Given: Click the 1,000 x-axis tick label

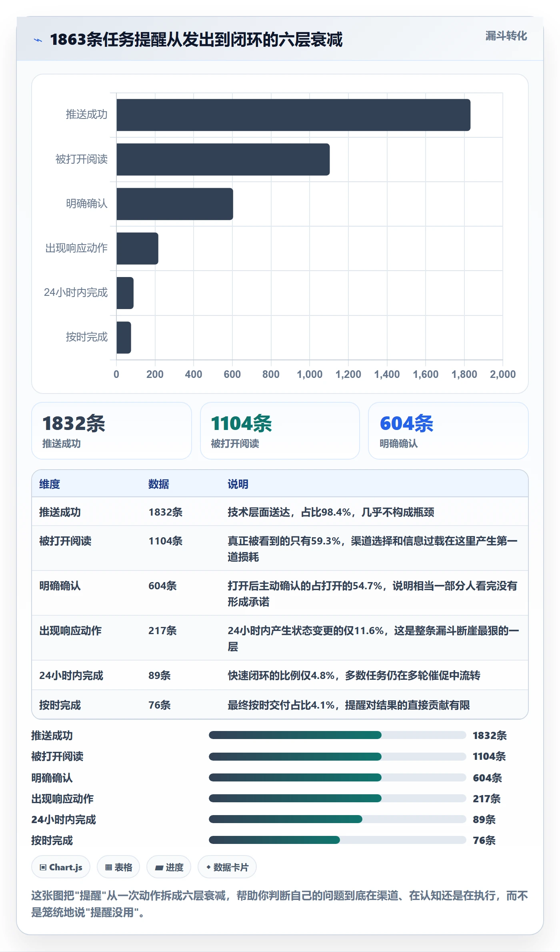Looking at the screenshot, I should click(310, 374).
